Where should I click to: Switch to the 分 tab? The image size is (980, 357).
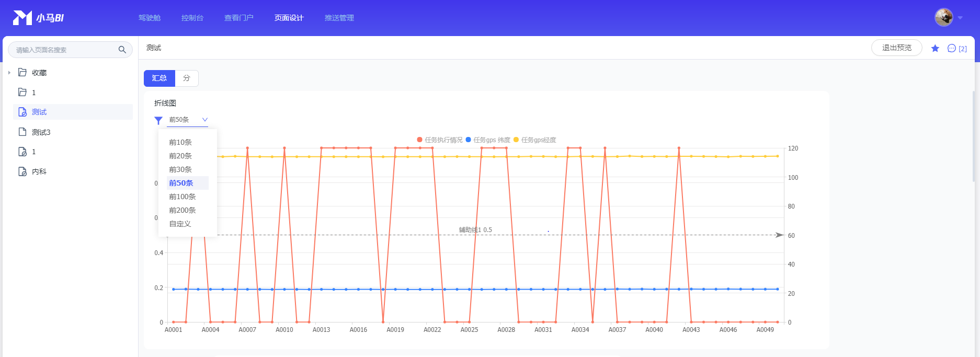(187, 78)
